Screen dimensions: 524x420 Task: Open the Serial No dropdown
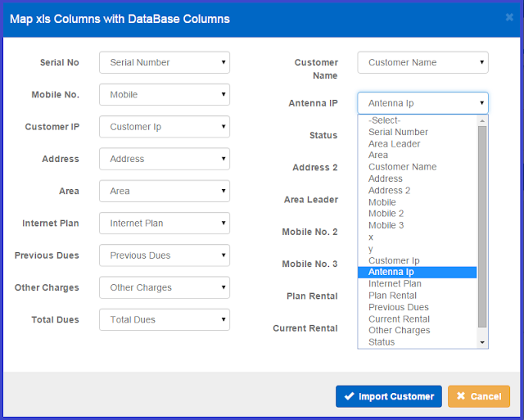(x=165, y=62)
